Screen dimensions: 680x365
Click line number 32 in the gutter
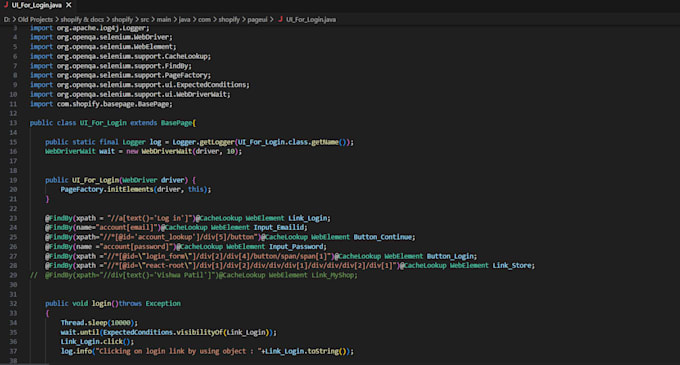[x=13, y=303]
